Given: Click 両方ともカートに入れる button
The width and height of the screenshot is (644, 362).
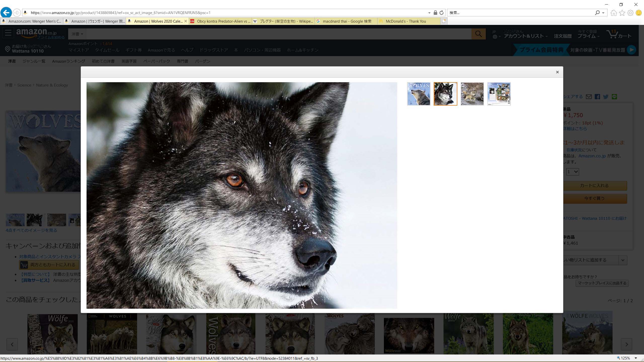Looking at the screenshot, I should click(49, 265).
